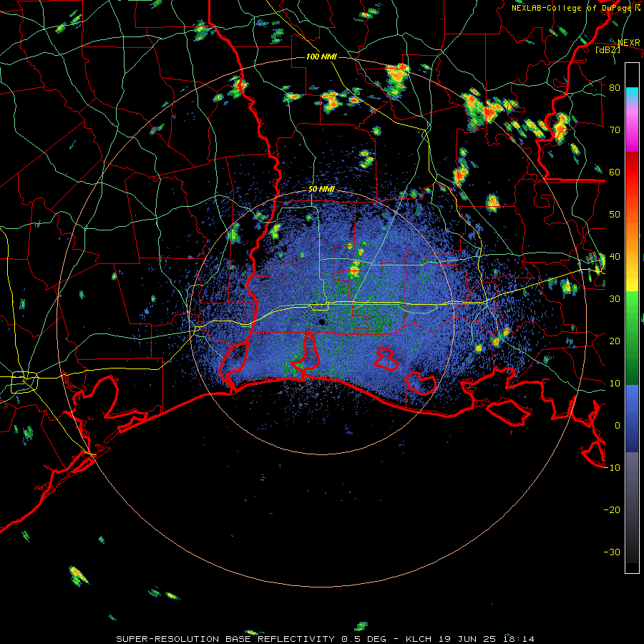Click the NEXR label above the scale
Screen dimensions: 644x644
(x=629, y=42)
